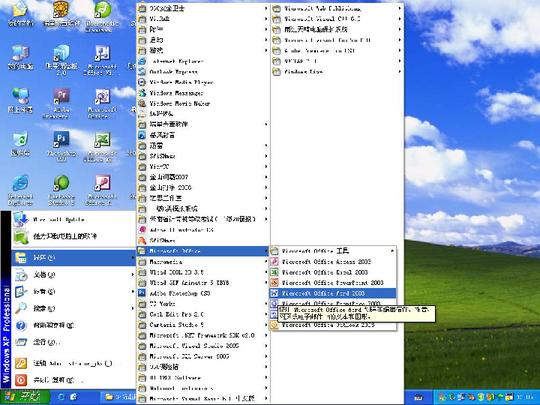Open Microsoft .NET Framework SDK v2.0 folder
This screenshot has height=405, width=540.
coord(203,335)
